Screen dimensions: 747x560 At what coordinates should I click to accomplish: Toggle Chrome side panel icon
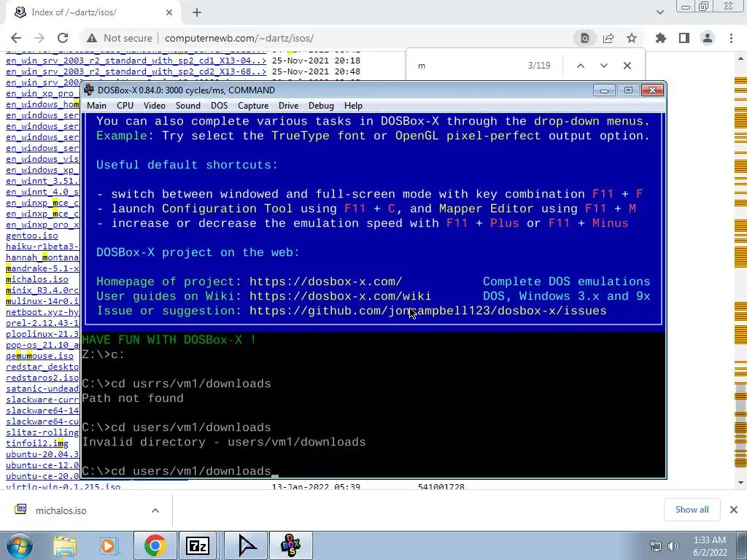tap(684, 38)
